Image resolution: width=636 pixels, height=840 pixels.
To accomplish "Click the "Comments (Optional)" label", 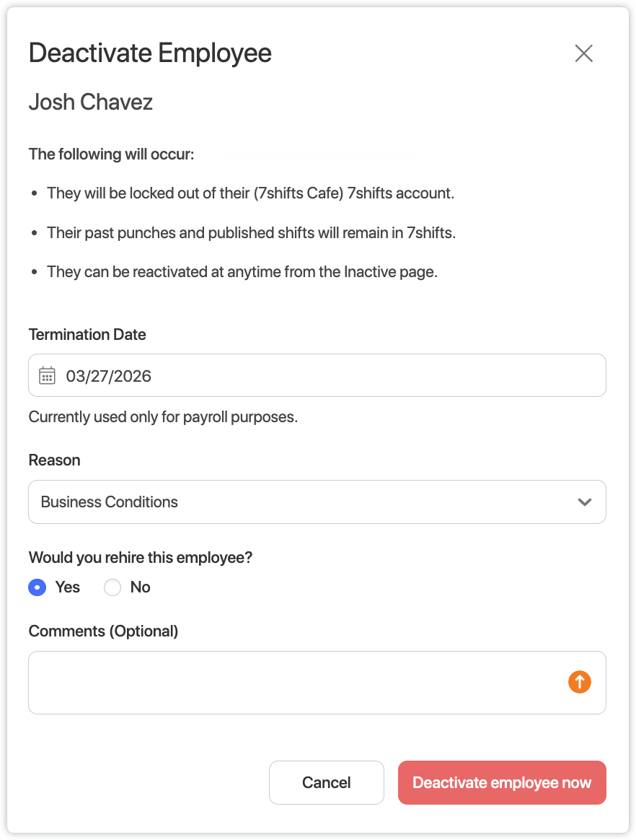I will 103,631.
